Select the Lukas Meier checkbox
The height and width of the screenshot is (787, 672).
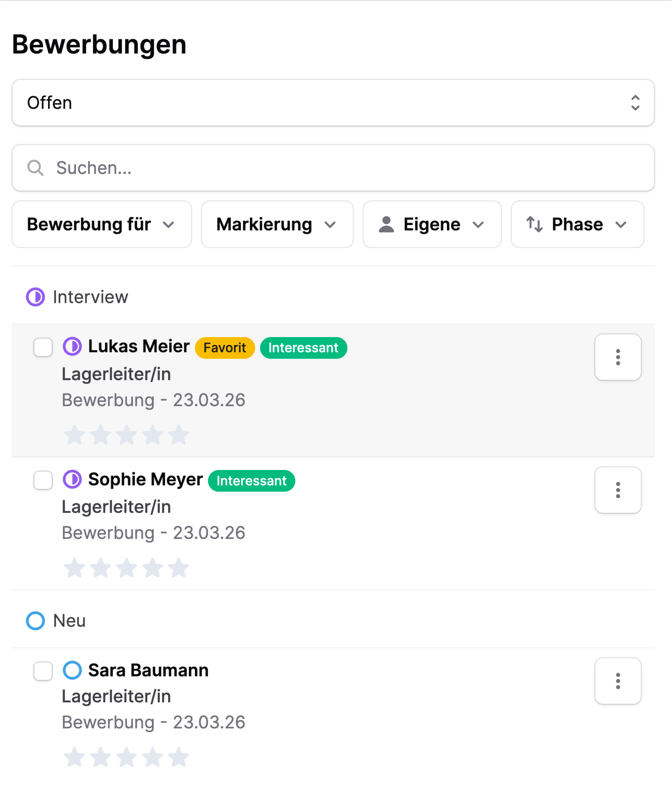point(43,347)
